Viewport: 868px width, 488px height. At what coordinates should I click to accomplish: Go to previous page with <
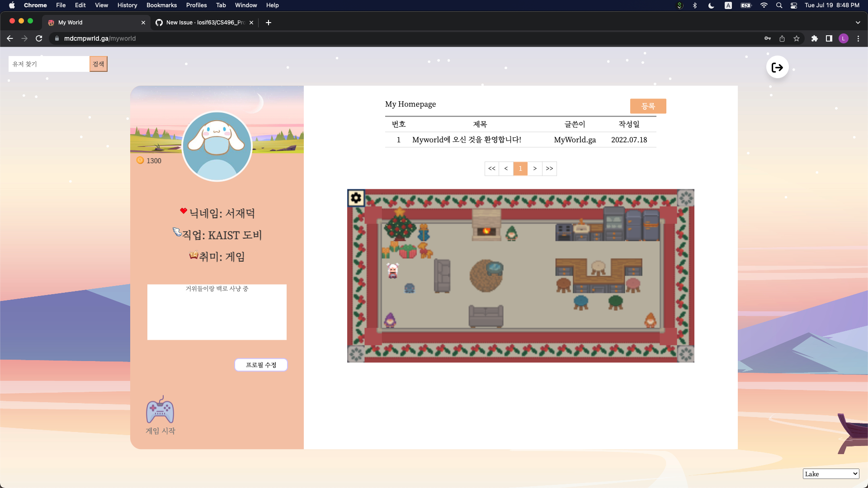[x=506, y=169]
